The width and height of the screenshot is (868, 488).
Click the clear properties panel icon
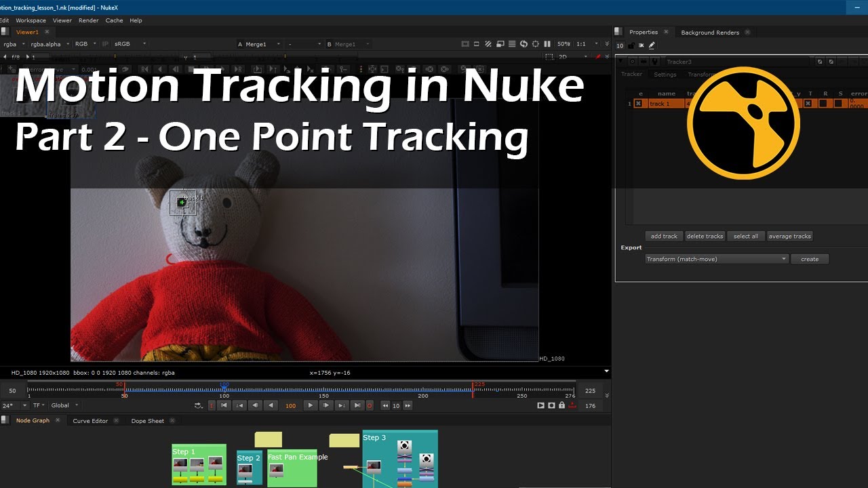[642, 45]
